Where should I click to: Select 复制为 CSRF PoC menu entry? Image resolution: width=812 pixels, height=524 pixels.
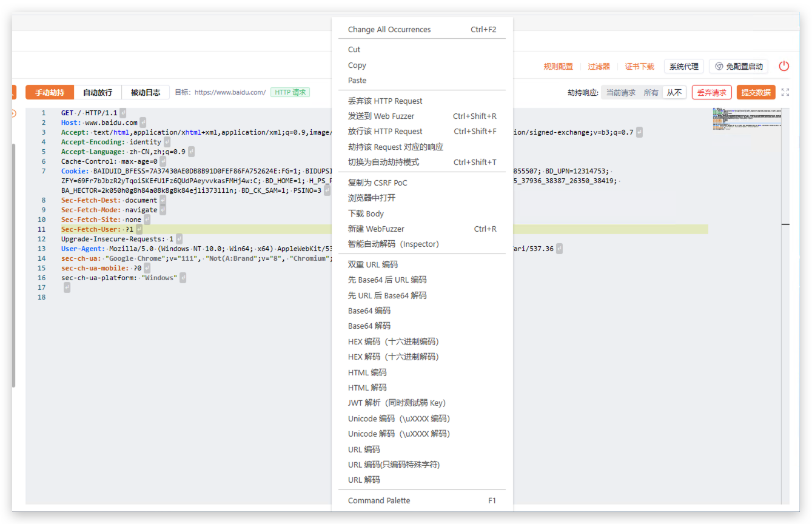[x=377, y=183]
